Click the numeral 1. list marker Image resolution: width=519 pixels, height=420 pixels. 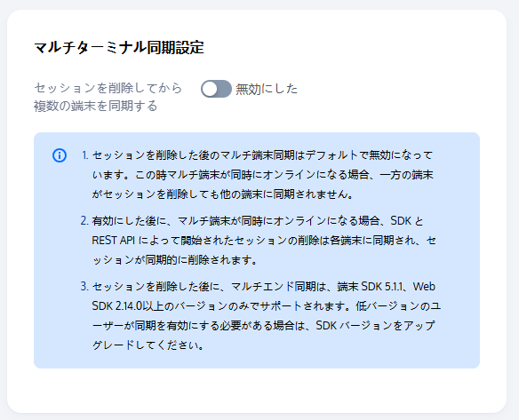(x=84, y=155)
